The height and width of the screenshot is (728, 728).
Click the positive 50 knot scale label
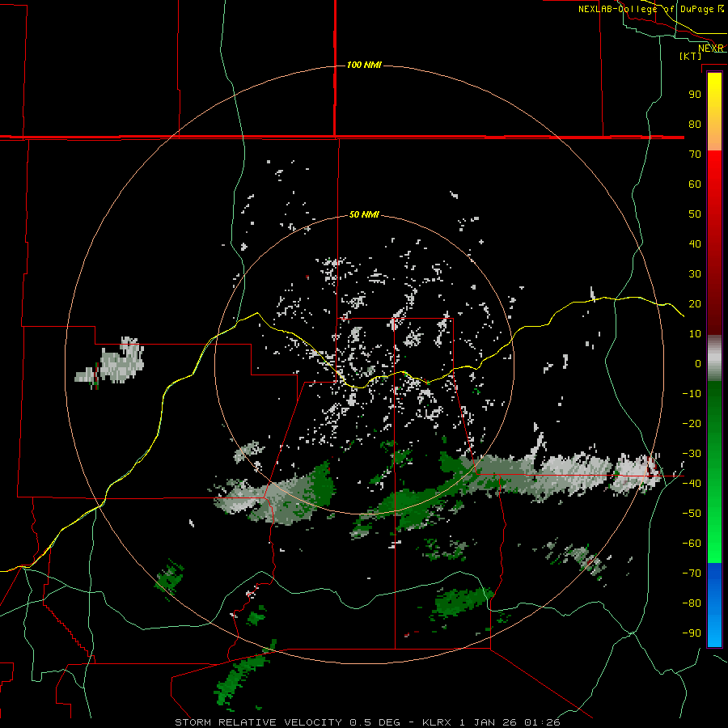(x=695, y=214)
